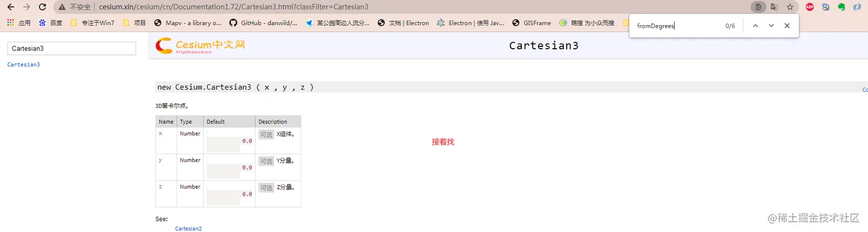Open the GitHub danwild bookmark
The width and height of the screenshot is (868, 232).
tap(263, 23)
